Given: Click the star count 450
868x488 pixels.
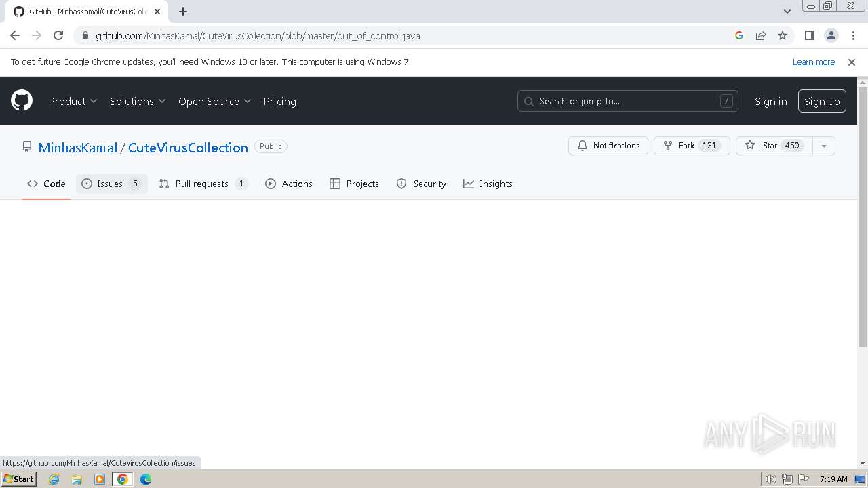Looking at the screenshot, I should click(792, 146).
